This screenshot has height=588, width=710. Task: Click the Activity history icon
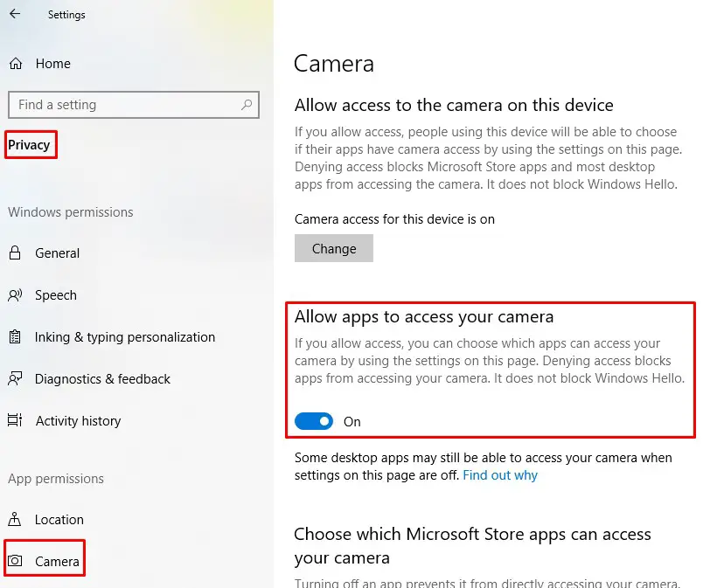click(x=15, y=420)
